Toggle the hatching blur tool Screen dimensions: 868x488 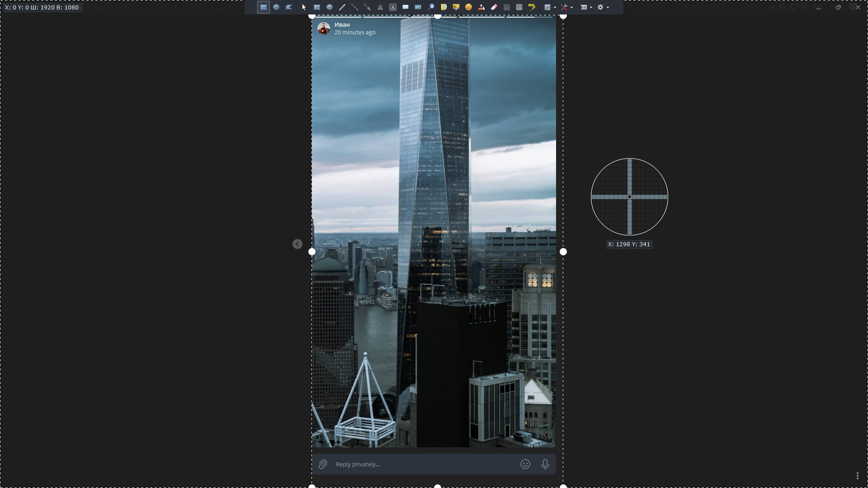507,7
